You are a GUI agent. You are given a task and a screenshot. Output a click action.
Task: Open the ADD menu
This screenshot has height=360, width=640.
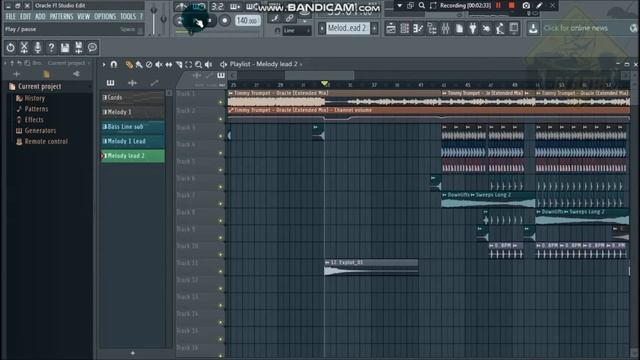click(x=40, y=16)
